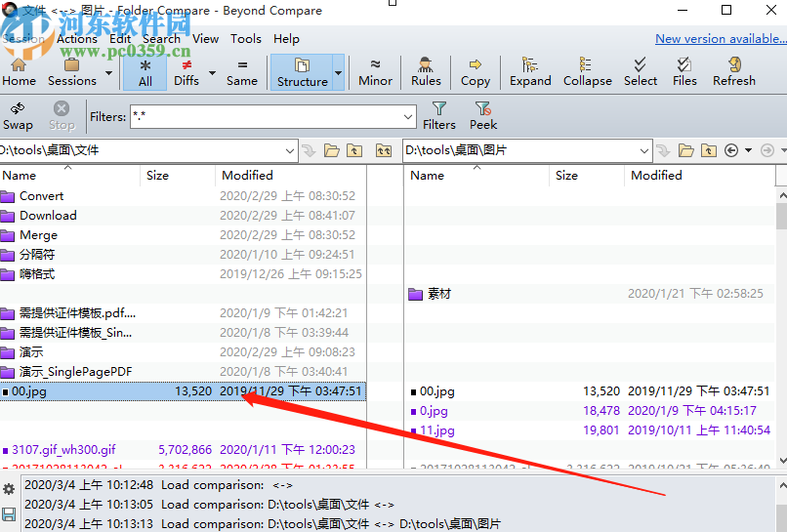The height and width of the screenshot is (532, 787).
Task: Sort left pane by Size column
Action: [x=178, y=176]
